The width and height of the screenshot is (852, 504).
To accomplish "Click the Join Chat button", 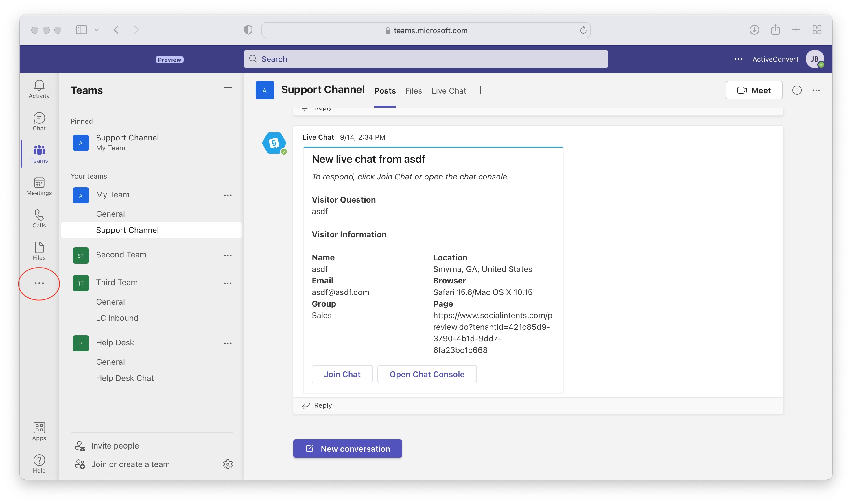I will pos(342,374).
